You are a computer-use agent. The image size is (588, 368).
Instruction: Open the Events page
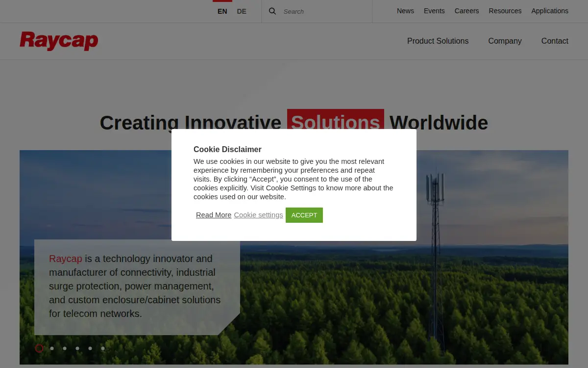tap(434, 11)
